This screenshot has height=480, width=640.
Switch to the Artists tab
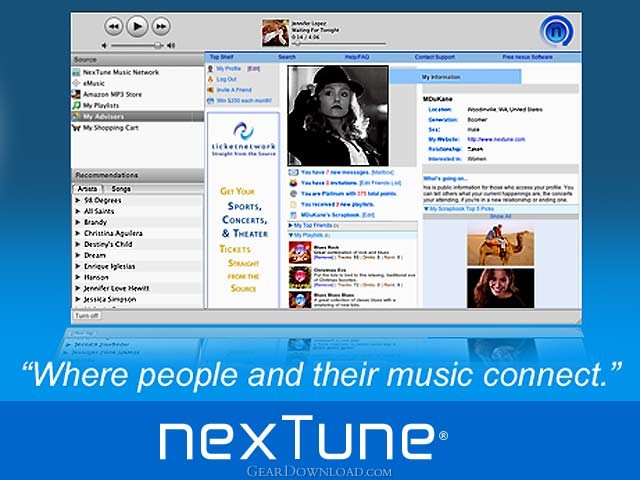[87, 189]
